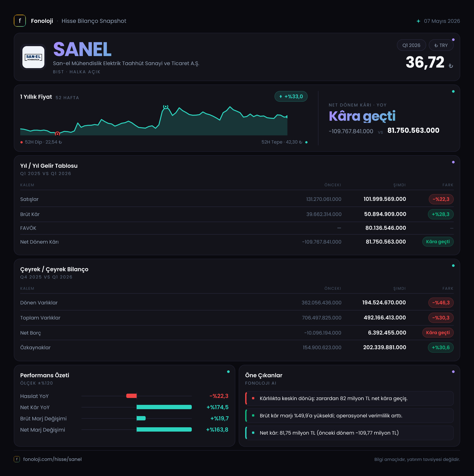Click the -%22,3 badge in Satışlar row
The image size is (474, 476).
[x=441, y=199]
